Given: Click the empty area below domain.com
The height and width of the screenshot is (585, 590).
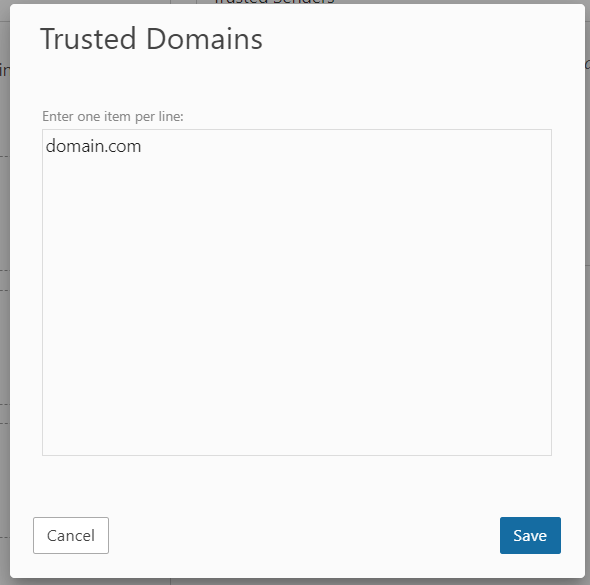Looking at the screenshot, I should point(297,301).
